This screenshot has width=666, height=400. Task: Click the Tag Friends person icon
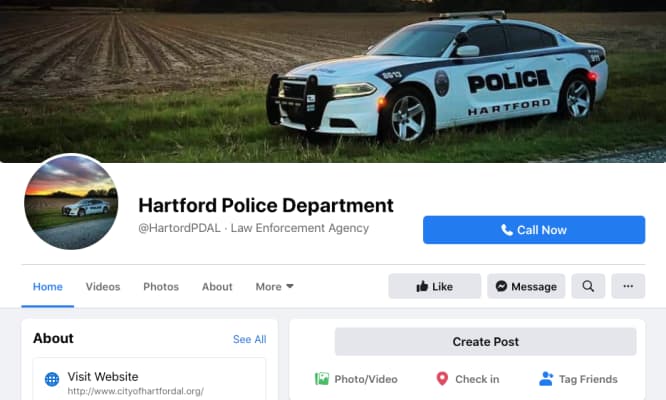(546, 378)
